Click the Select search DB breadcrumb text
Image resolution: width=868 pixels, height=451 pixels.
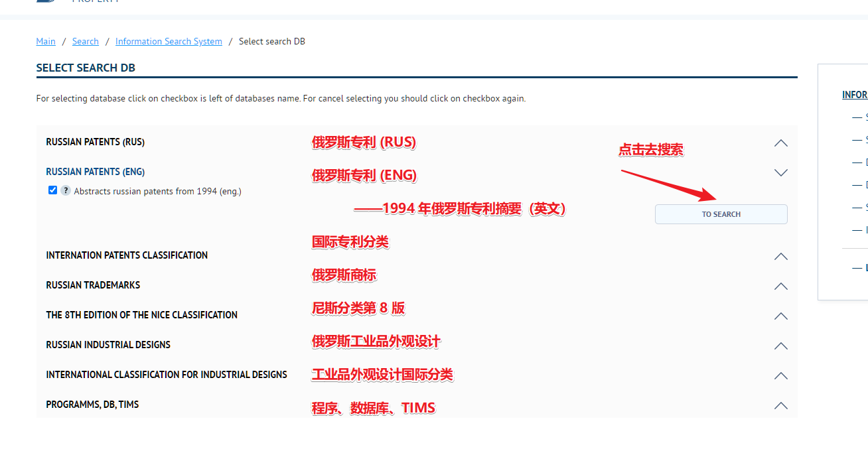click(272, 41)
